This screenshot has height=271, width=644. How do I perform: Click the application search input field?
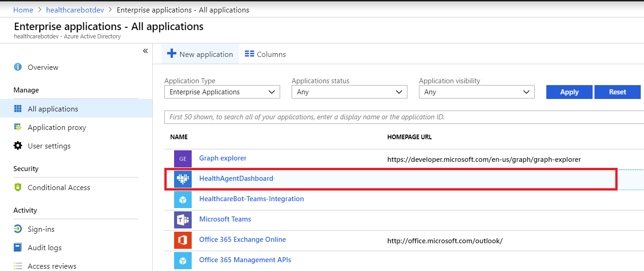point(404,117)
